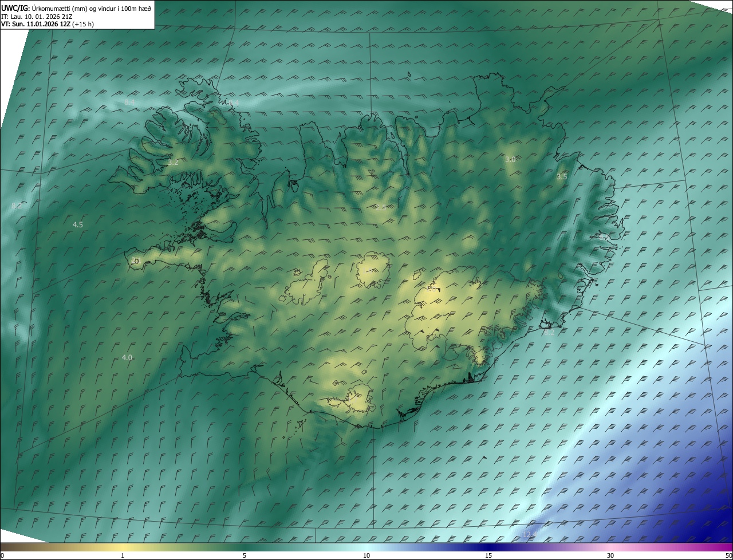Click the 5 tick label on the color scale

[x=245, y=555]
